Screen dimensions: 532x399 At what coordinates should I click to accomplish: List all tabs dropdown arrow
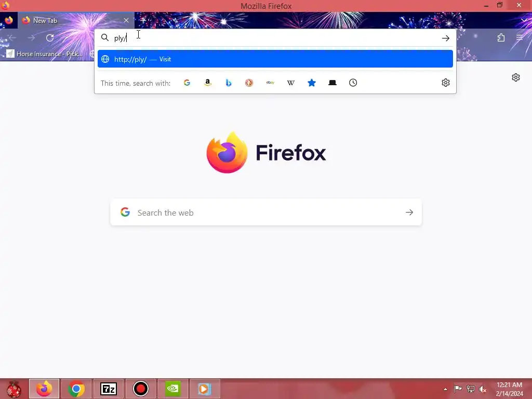(524, 21)
